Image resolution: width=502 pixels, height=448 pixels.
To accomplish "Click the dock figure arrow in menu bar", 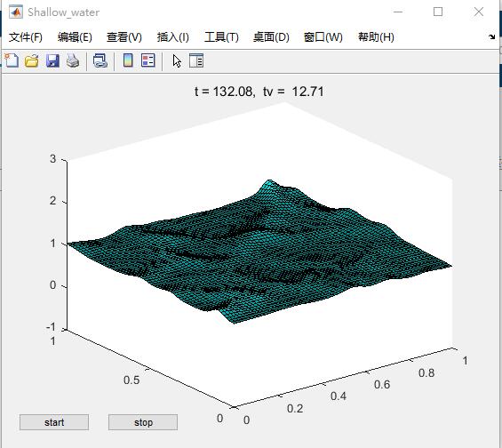I will [x=491, y=36].
